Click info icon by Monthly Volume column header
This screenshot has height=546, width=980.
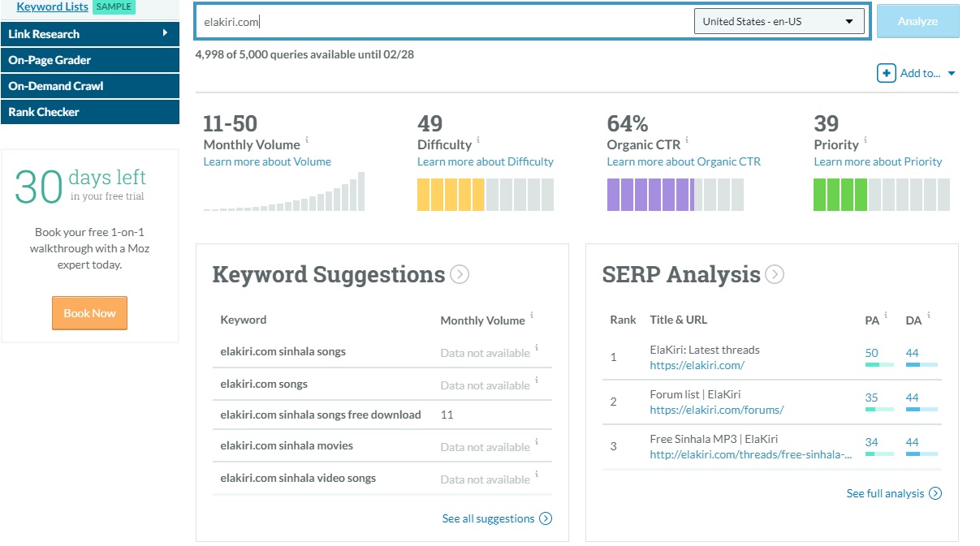(532, 316)
